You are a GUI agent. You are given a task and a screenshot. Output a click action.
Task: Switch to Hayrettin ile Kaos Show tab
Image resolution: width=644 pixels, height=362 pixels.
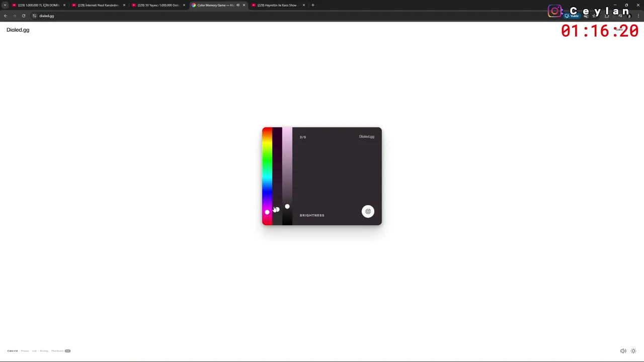tap(277, 5)
